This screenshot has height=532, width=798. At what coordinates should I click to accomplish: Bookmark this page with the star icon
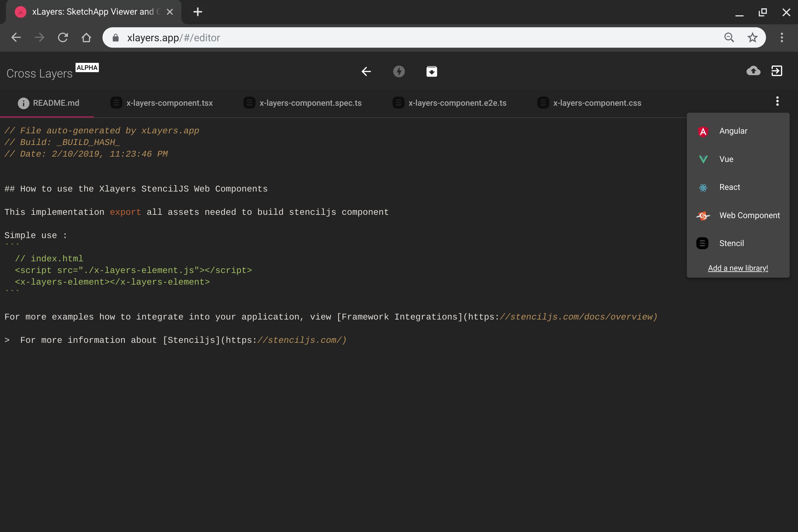tap(752, 37)
